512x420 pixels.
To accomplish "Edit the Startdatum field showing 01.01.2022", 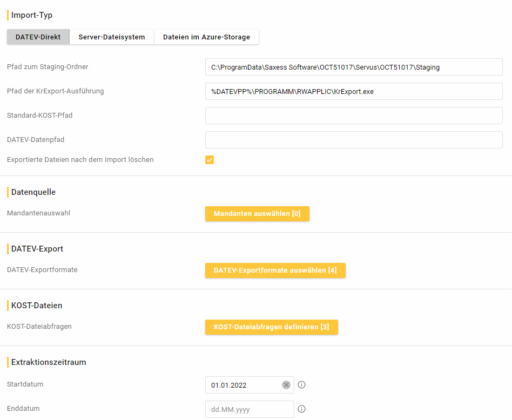I will point(243,385).
